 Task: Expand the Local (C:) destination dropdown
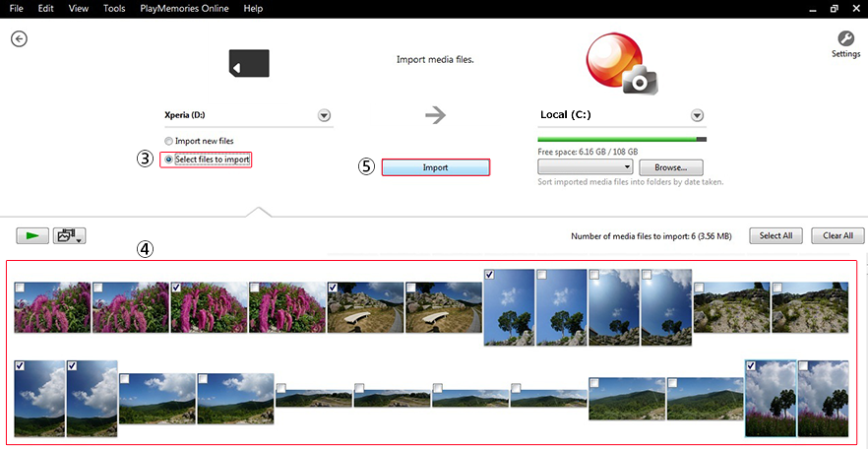(x=698, y=116)
